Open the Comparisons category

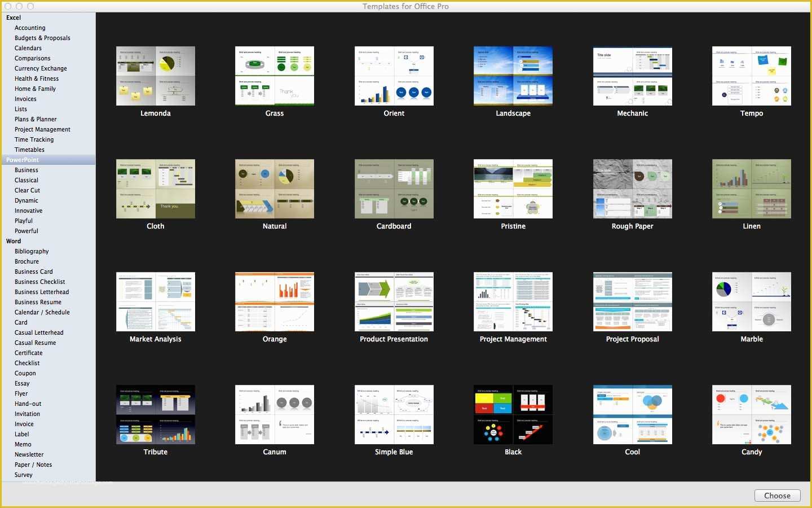[32, 58]
